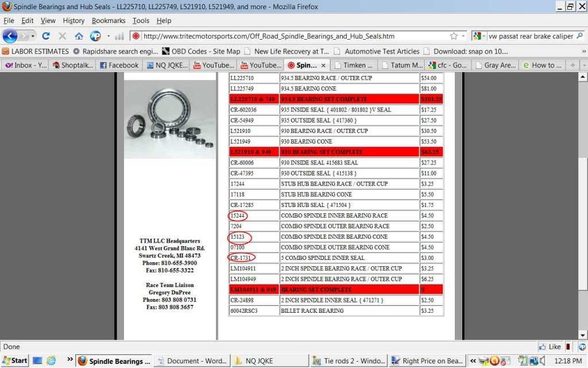Bookmark this page with the star icon
Screen dimensions: 588x368
click(x=454, y=36)
